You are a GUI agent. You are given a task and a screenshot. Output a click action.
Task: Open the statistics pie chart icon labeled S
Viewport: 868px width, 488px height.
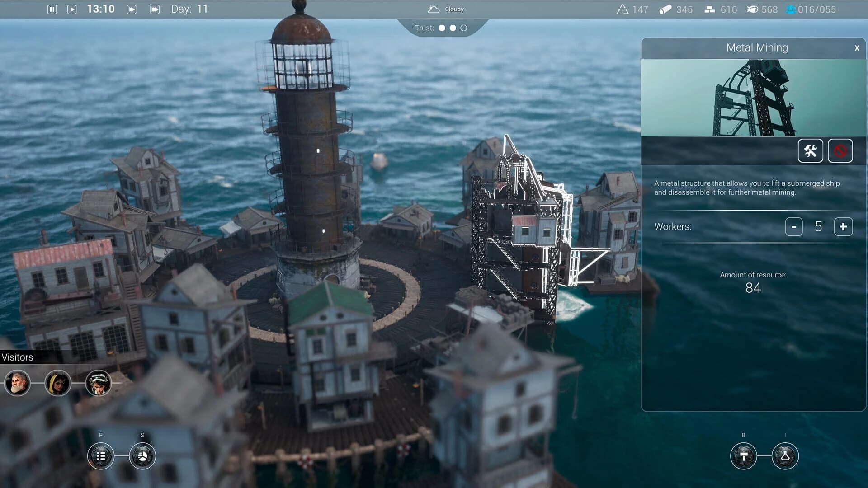[x=142, y=456]
